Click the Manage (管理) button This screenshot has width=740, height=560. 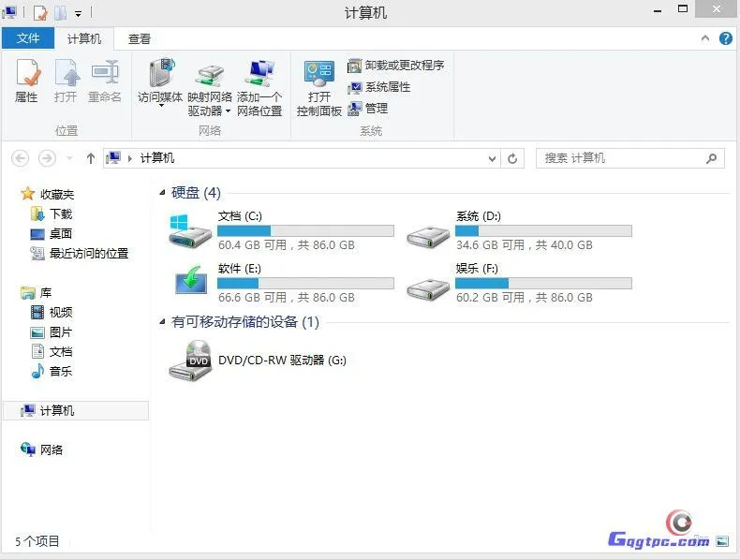pos(367,109)
